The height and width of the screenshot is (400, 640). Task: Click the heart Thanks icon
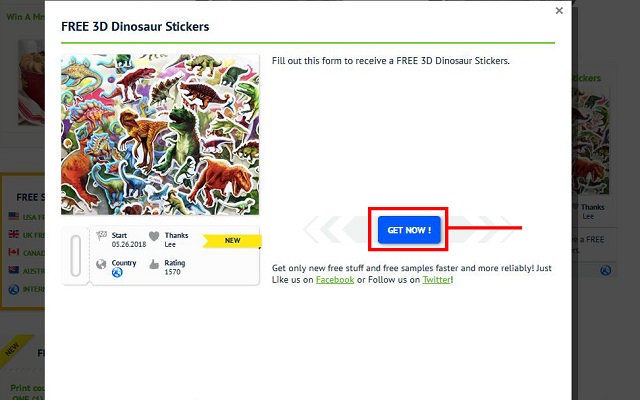(154, 236)
